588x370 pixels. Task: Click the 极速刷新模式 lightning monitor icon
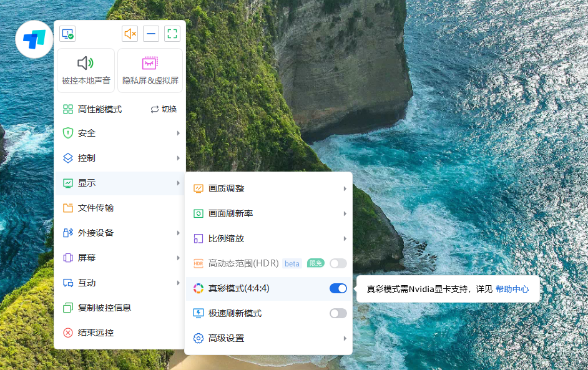pyautogui.click(x=198, y=313)
